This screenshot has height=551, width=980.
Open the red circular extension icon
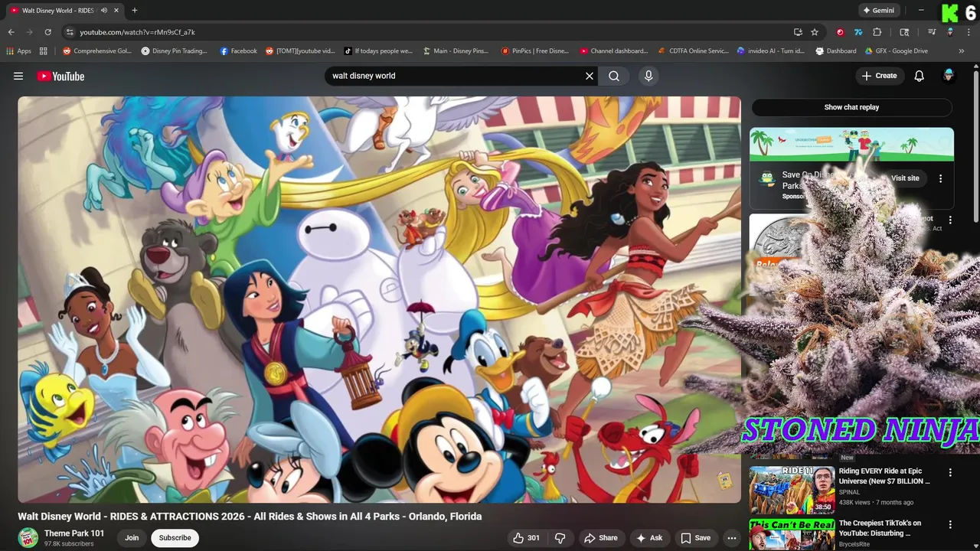(x=841, y=32)
